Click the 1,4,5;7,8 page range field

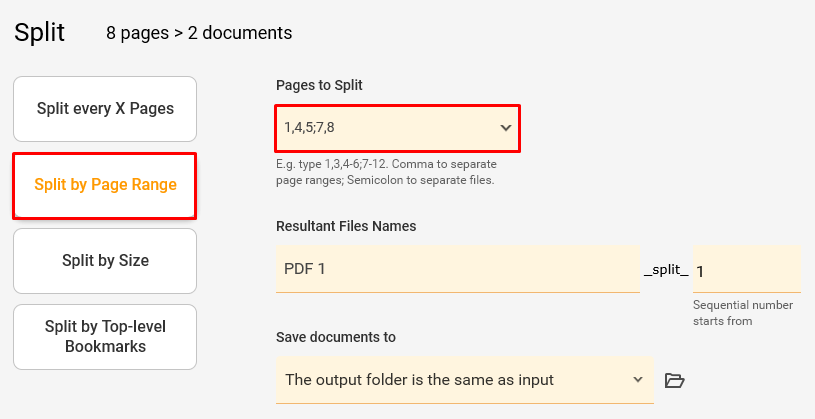click(x=398, y=128)
